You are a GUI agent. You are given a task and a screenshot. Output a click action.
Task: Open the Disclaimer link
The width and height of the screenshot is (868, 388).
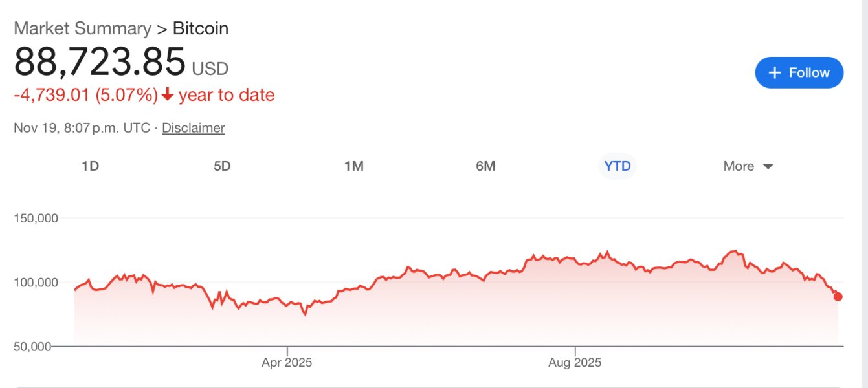(x=193, y=128)
